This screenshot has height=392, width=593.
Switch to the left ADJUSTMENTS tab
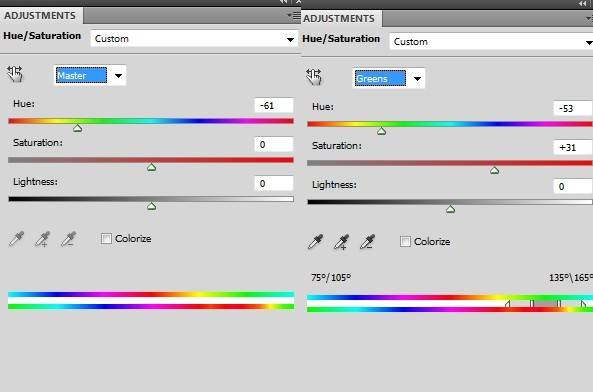(40, 15)
